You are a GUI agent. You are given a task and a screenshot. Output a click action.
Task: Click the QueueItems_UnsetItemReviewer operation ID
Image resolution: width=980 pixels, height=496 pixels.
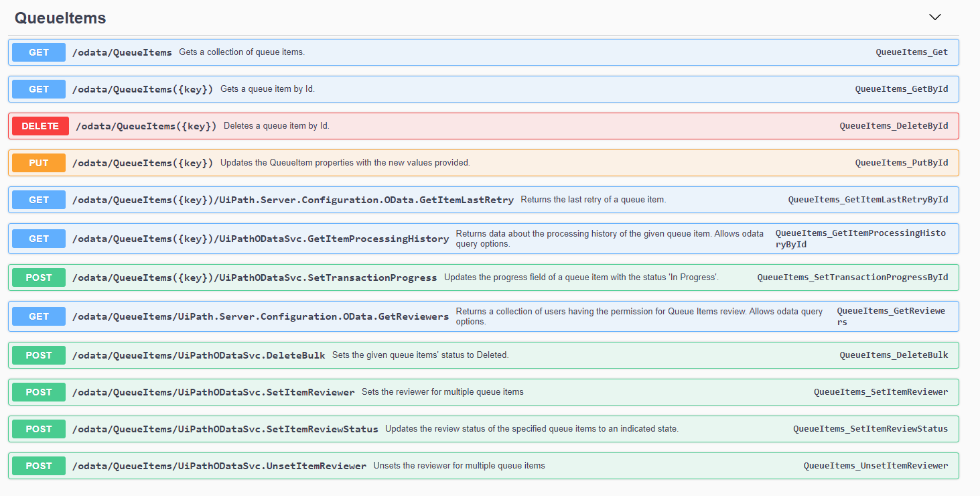pos(876,466)
